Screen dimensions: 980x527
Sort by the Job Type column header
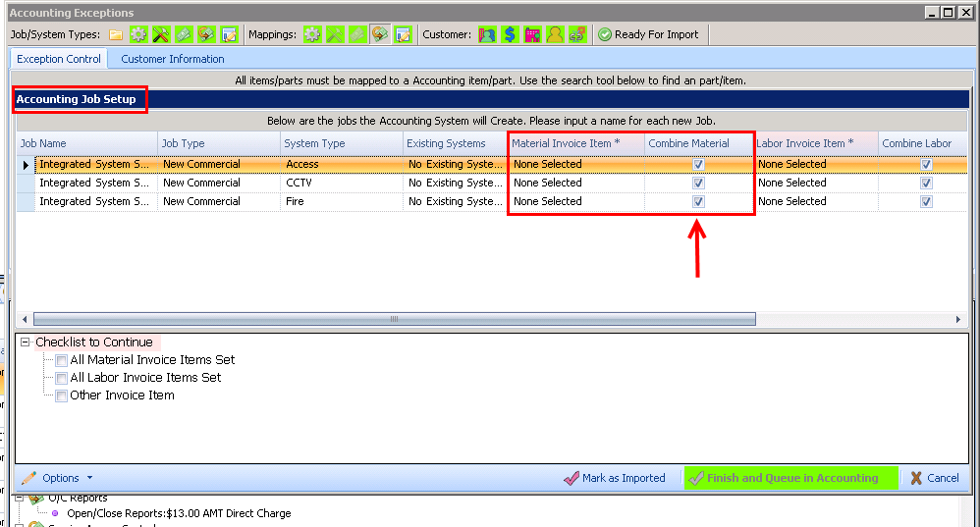219,143
